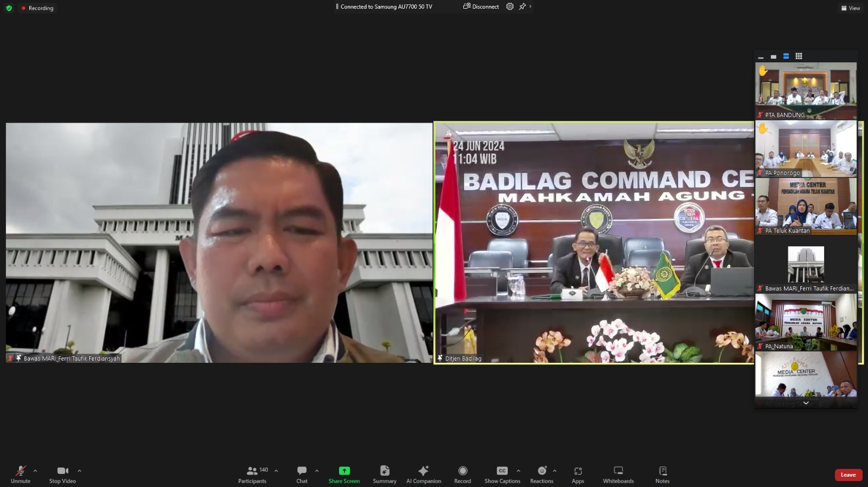Select the PA Teluk Kuantan video thumbnail
Screen dimensions: 868x487
click(806, 207)
